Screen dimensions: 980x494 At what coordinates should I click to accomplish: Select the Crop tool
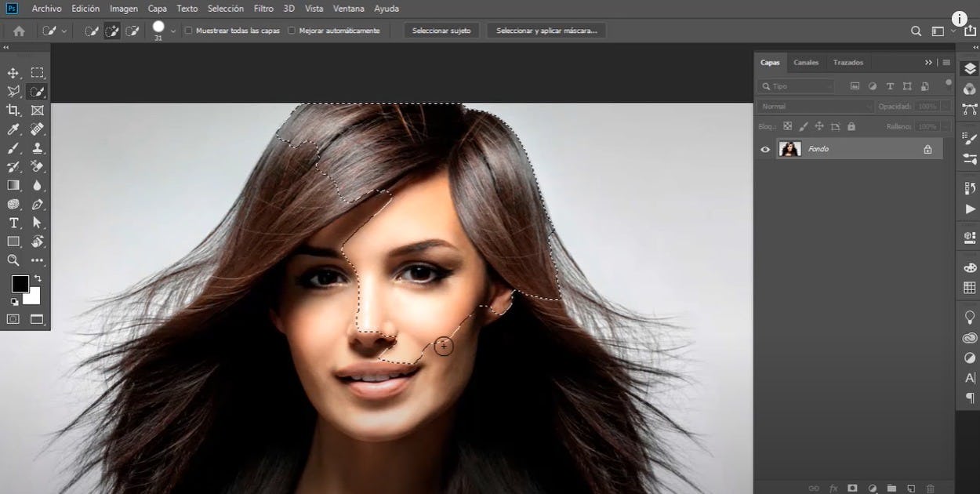click(x=12, y=110)
